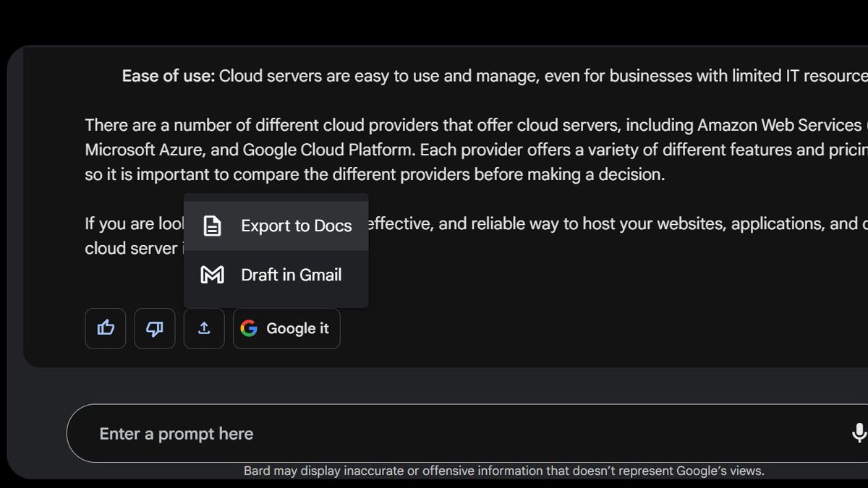868x488 pixels.
Task: Click the thumbs down bad response icon
Action: click(155, 328)
